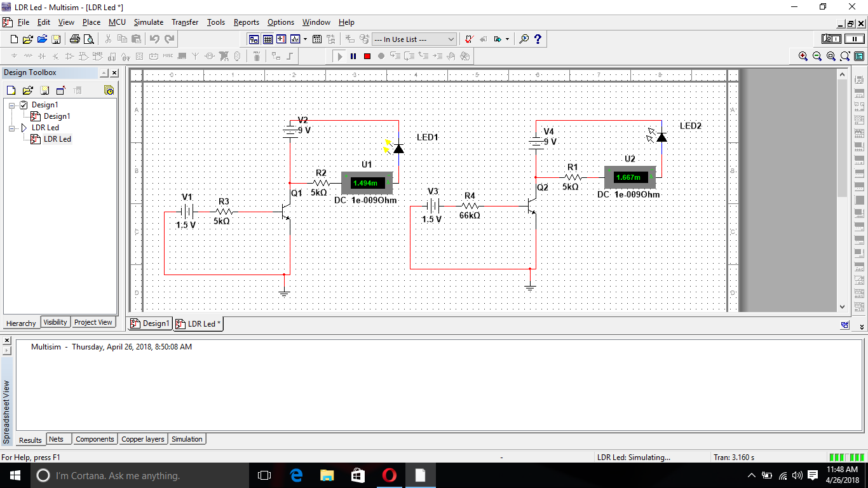
Task: Click the Open file folder icon
Action: pyautogui.click(x=28, y=39)
